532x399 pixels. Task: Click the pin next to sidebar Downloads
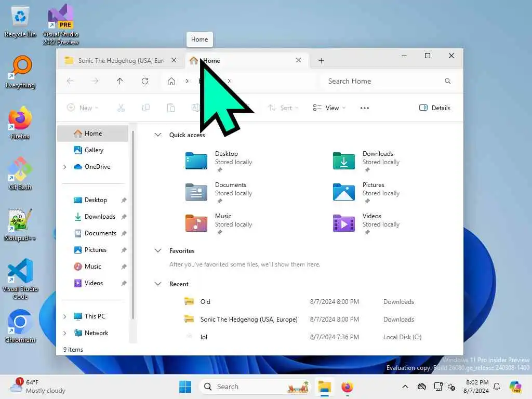point(124,217)
